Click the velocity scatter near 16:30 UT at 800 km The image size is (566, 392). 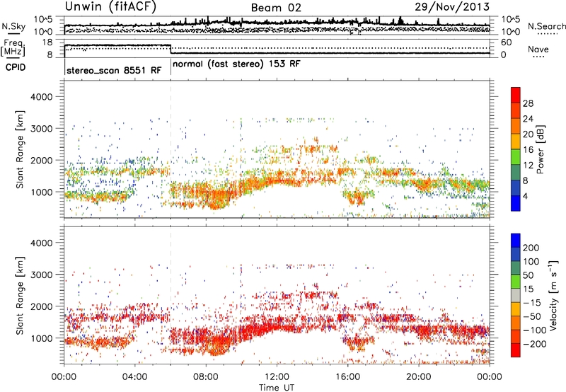point(357,343)
